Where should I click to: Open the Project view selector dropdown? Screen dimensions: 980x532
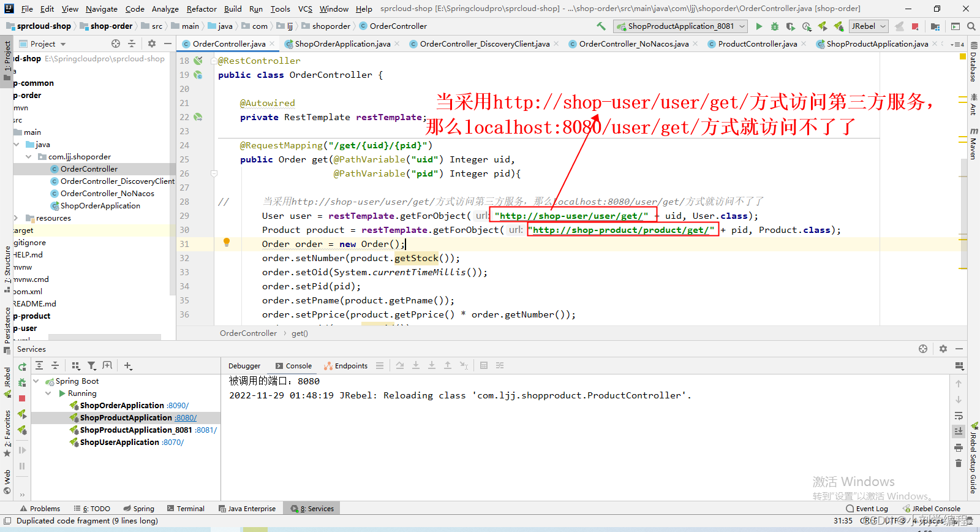coord(43,44)
